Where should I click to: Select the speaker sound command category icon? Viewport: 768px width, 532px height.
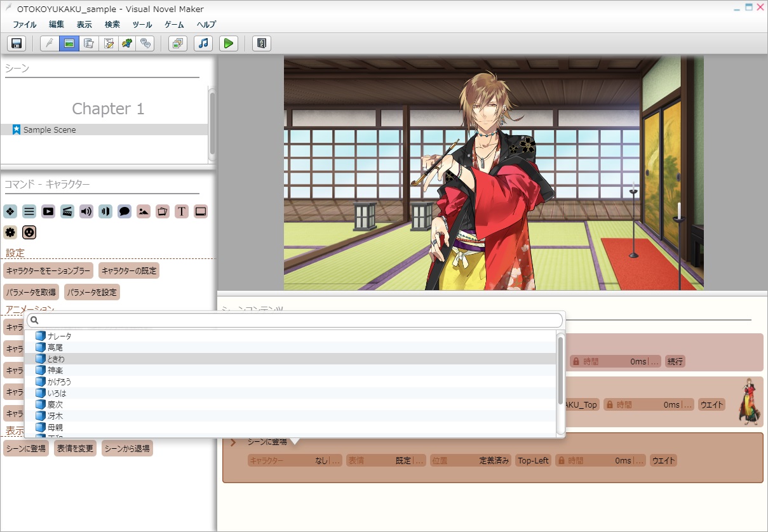pos(86,211)
